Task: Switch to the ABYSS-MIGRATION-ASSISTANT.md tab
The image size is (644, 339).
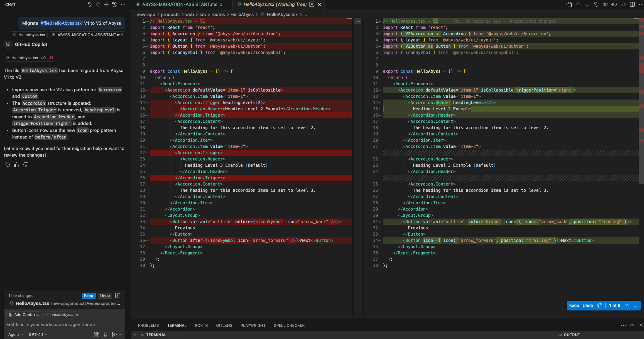Action: tap(179, 5)
